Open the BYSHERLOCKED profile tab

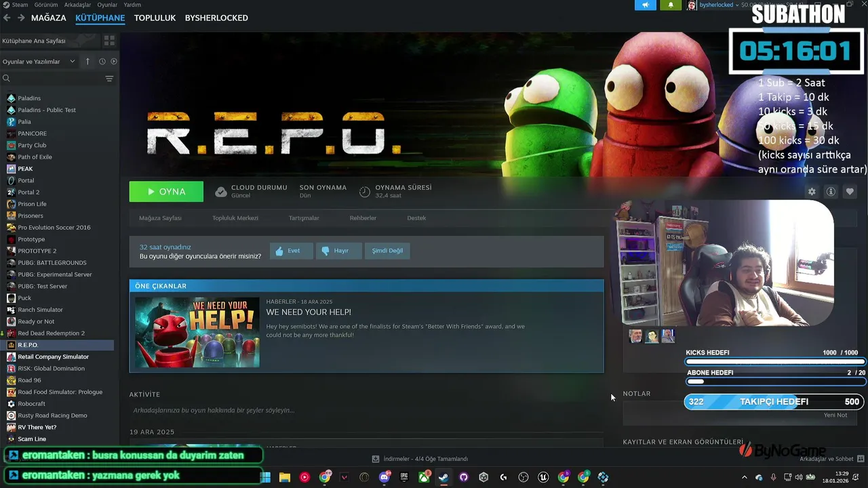[216, 18]
